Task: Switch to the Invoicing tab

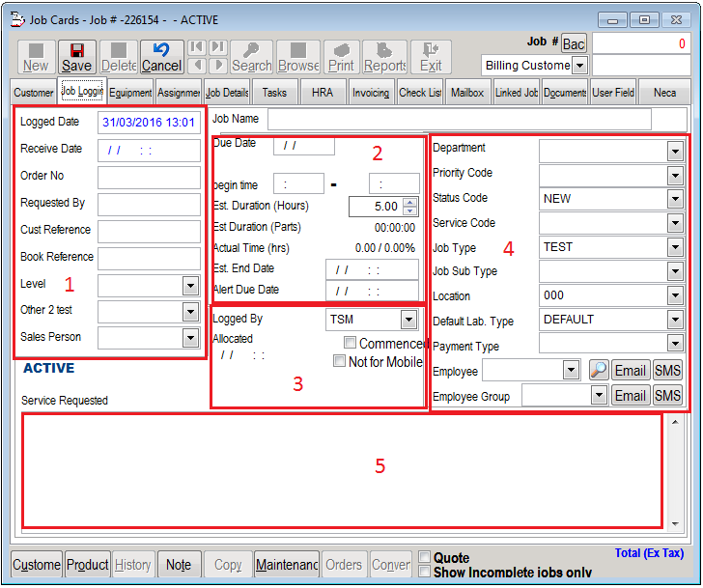Action: click(370, 93)
